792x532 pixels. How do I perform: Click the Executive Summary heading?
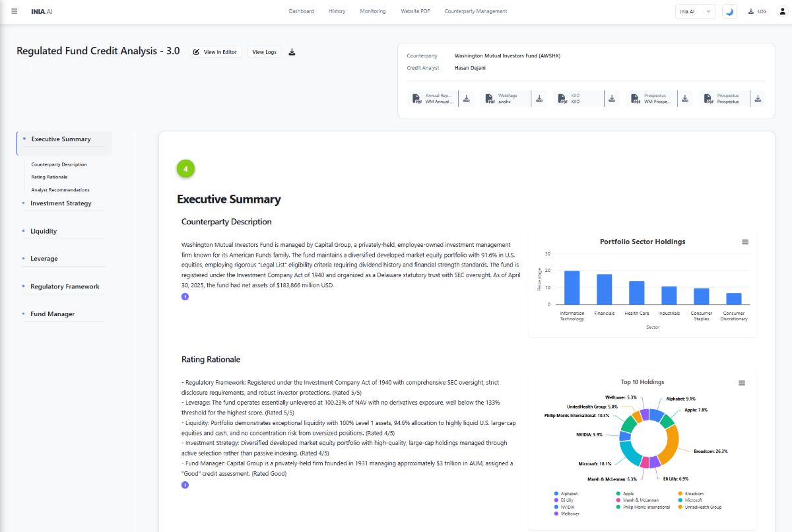[x=229, y=199]
